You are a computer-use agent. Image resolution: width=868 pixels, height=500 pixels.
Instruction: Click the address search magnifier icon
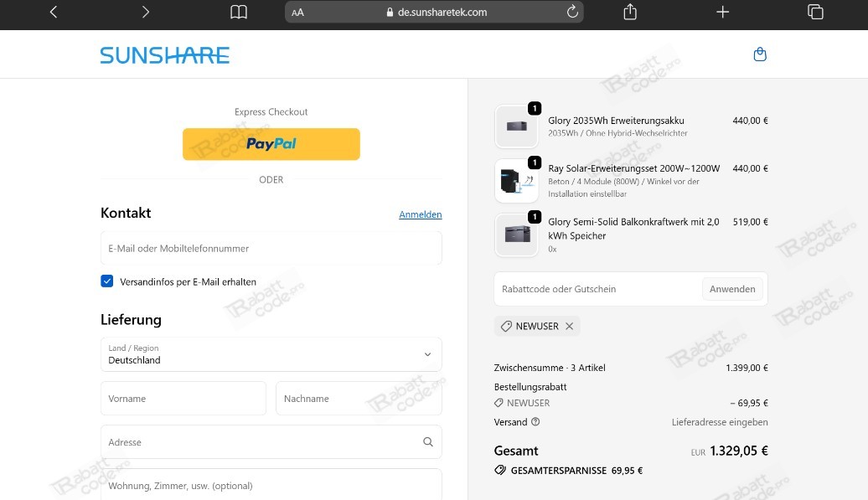tap(428, 442)
